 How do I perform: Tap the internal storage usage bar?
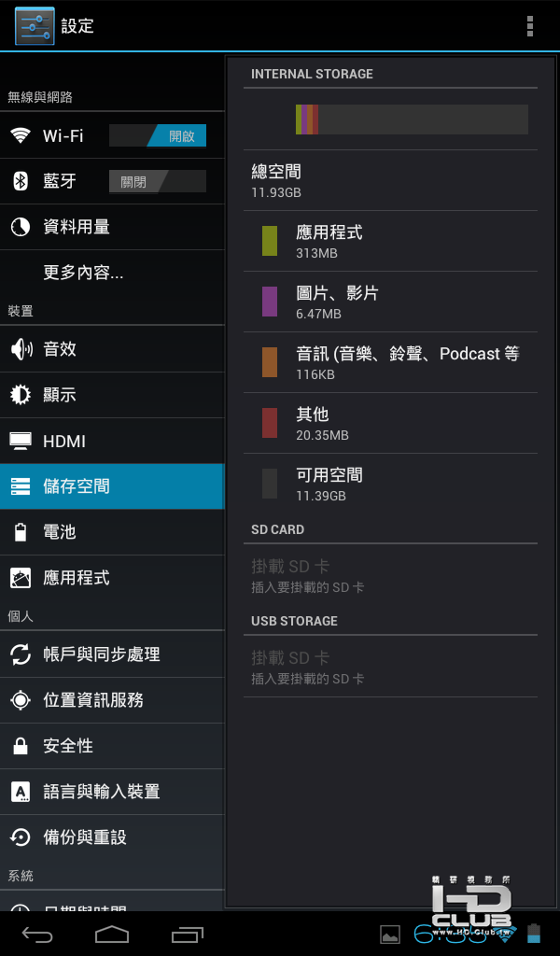(x=412, y=119)
